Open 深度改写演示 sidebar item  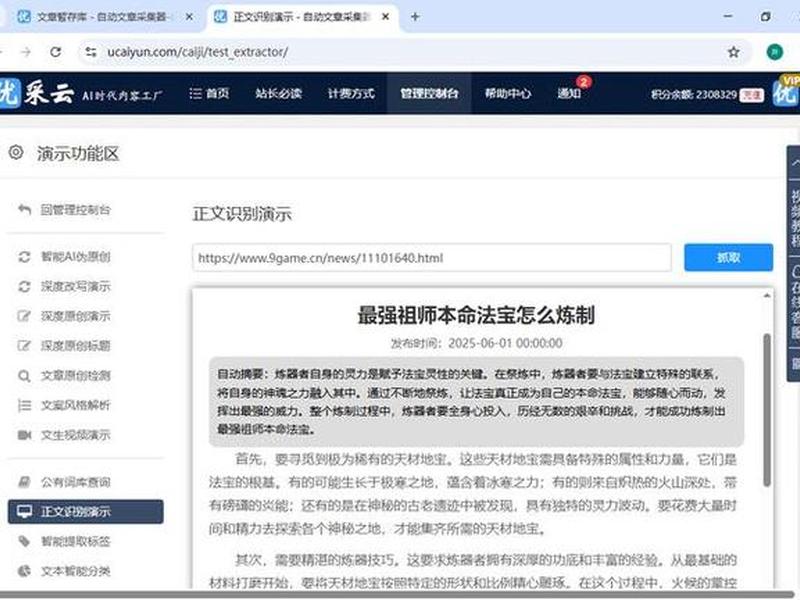76,286
